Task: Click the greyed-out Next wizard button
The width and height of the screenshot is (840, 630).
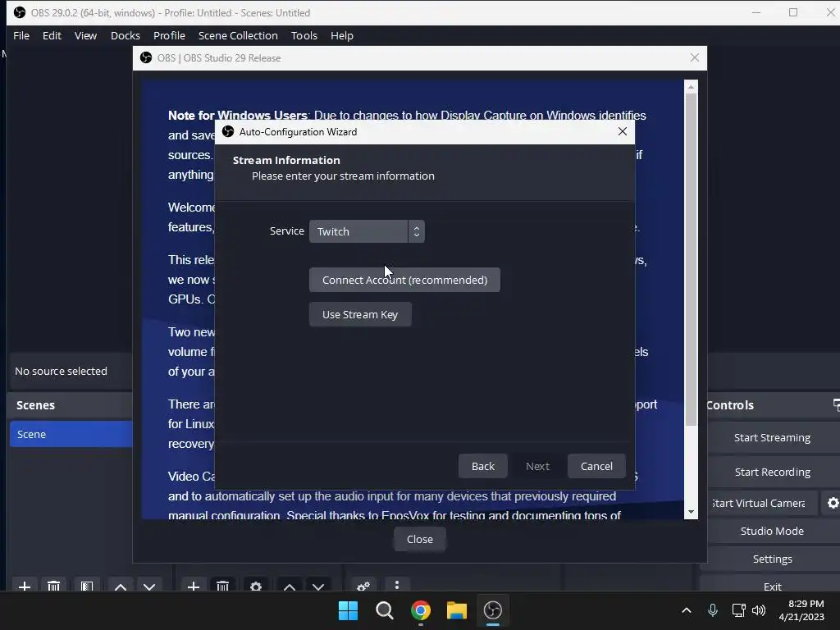Action: click(x=537, y=466)
